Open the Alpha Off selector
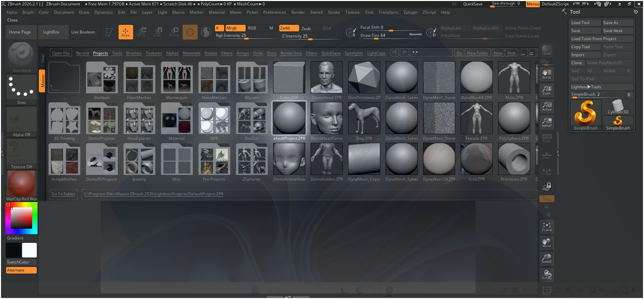Viewport: 644px width, 299px height. [21, 122]
